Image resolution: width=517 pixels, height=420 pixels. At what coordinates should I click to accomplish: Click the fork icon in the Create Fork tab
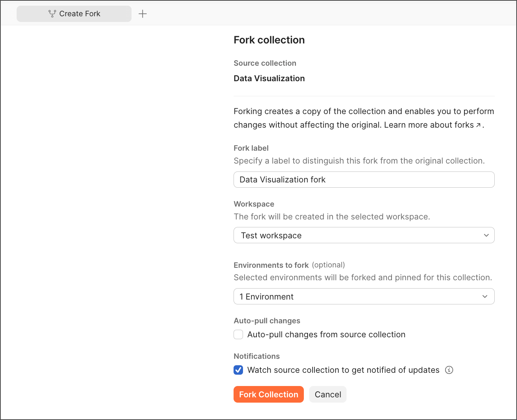[x=52, y=14]
